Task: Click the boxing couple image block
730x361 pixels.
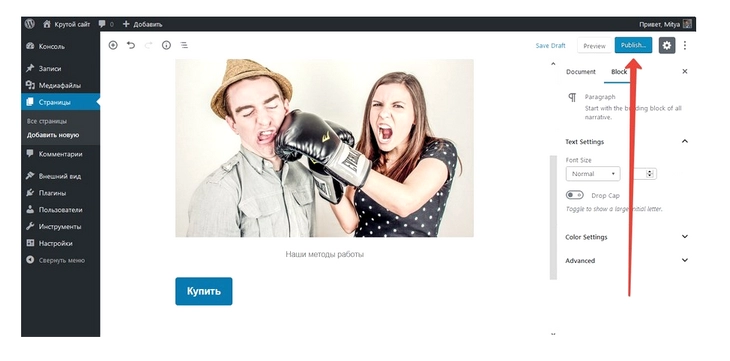Action: pyautogui.click(x=324, y=148)
